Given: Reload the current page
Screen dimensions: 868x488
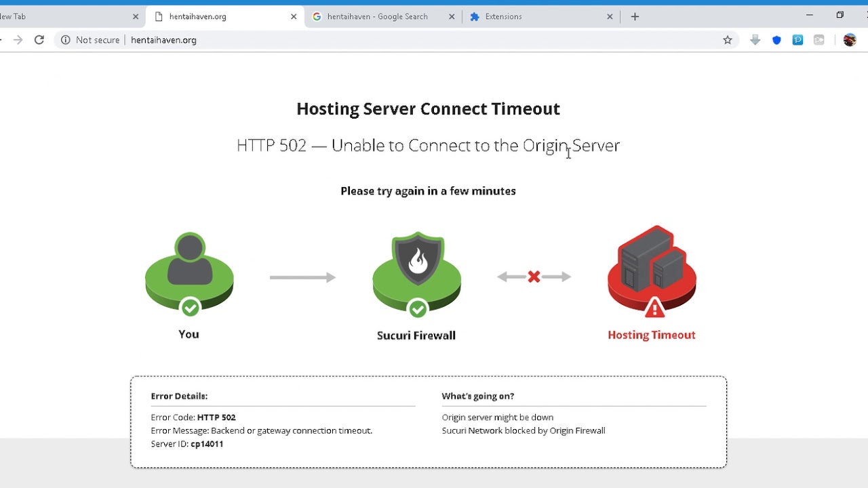Looking at the screenshot, I should tap(39, 40).
